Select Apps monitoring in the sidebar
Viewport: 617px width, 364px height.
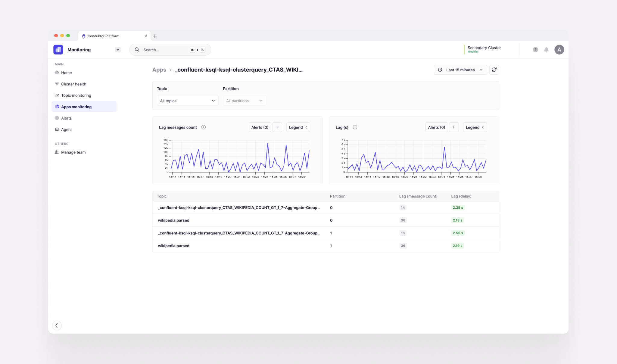click(84, 107)
